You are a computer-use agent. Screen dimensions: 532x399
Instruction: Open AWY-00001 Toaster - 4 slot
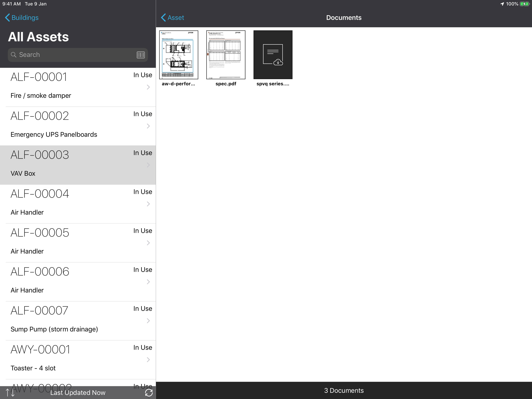(x=72, y=359)
